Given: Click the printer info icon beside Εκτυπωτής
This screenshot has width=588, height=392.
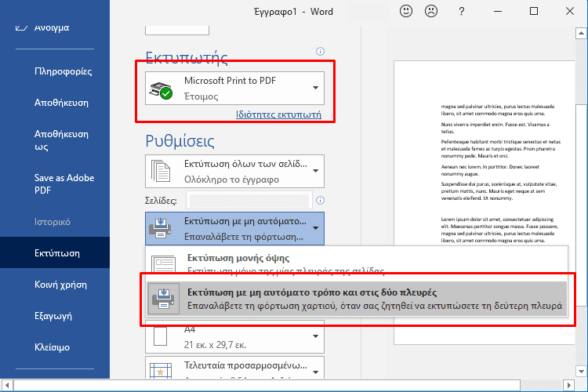Looking at the screenshot, I should [320, 52].
